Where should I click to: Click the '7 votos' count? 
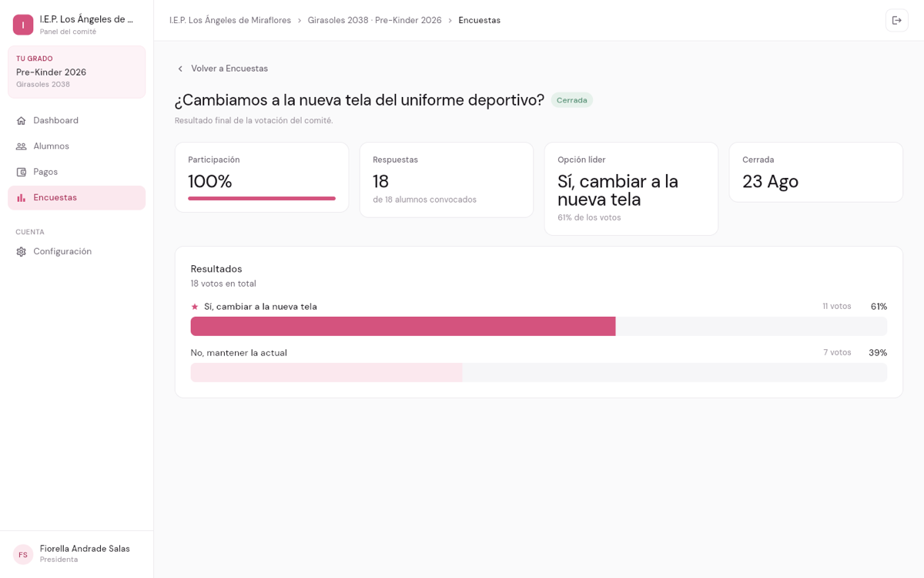coord(838,353)
